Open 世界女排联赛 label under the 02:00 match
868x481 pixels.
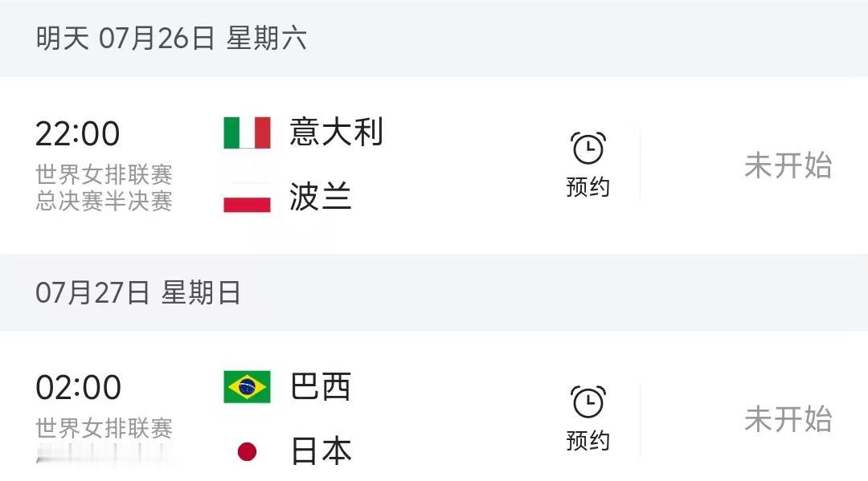(x=104, y=429)
